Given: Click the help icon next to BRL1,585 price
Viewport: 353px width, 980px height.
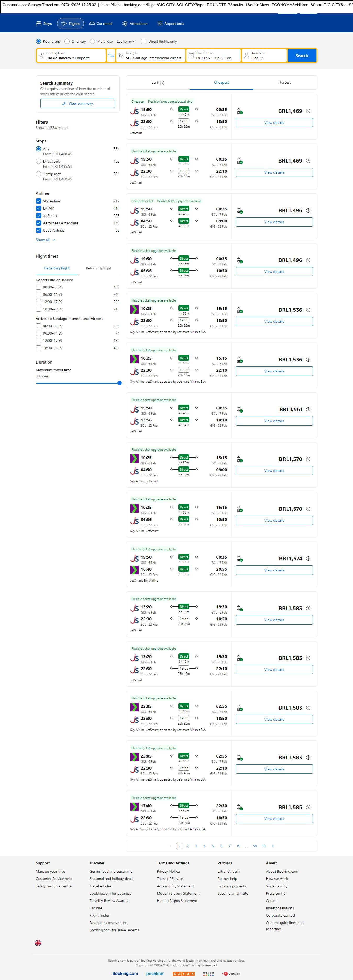Looking at the screenshot, I should tap(308, 807).
